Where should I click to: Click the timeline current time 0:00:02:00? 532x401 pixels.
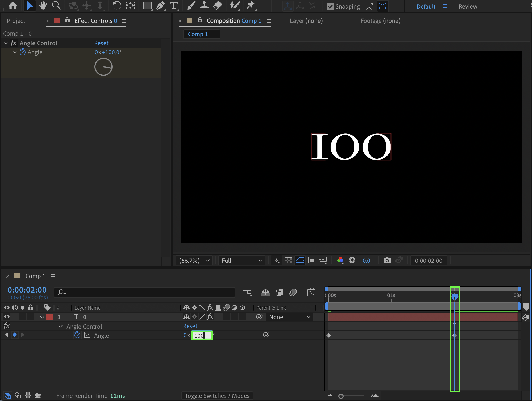pyautogui.click(x=27, y=290)
